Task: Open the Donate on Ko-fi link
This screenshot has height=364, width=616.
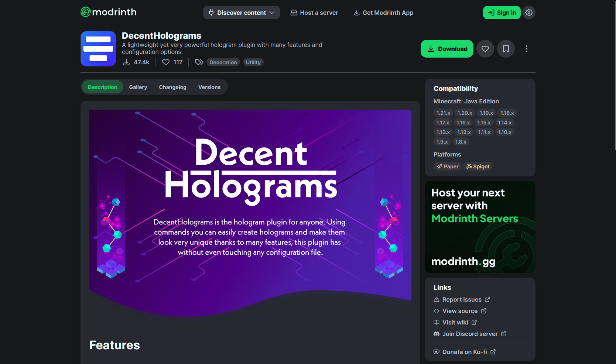Action: (x=465, y=352)
